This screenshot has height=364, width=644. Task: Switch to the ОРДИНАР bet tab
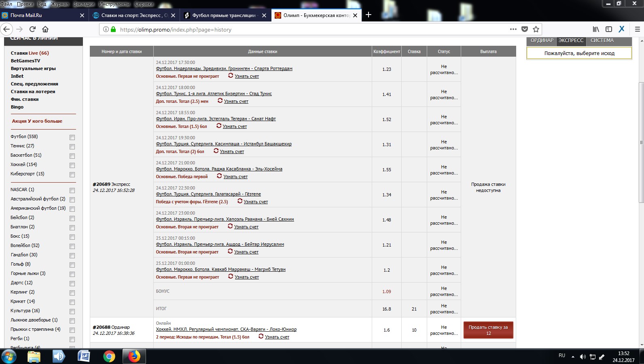(542, 40)
